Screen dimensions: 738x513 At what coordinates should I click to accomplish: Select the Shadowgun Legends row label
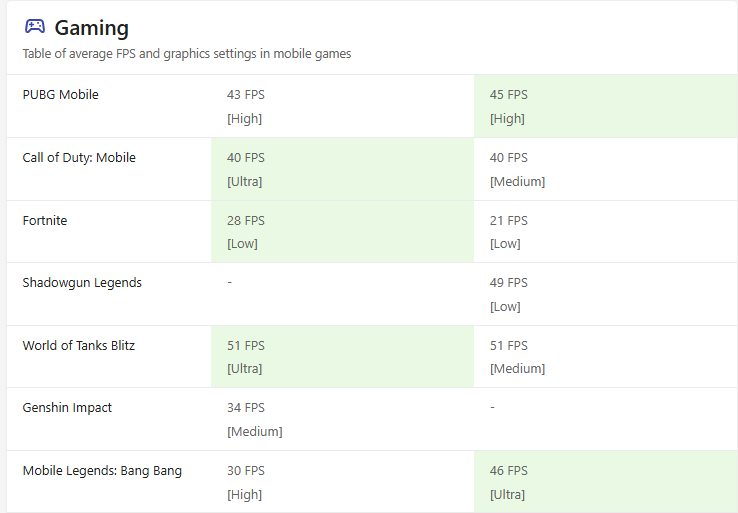click(x=82, y=283)
